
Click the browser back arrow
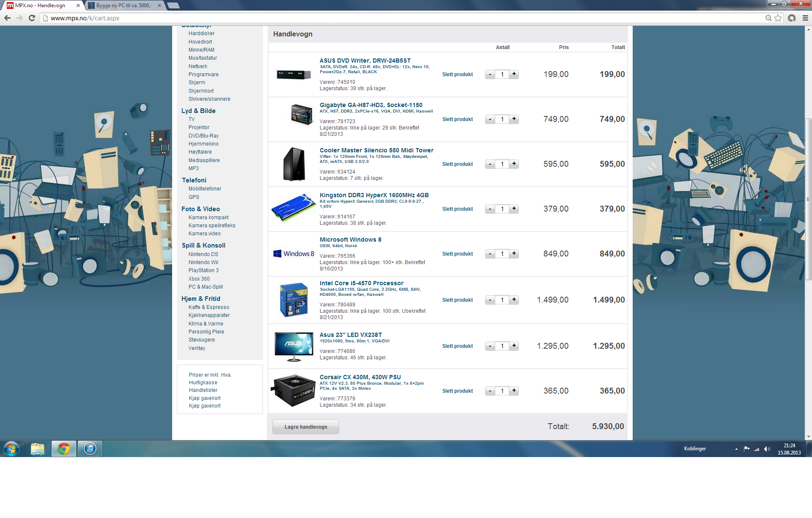point(7,18)
